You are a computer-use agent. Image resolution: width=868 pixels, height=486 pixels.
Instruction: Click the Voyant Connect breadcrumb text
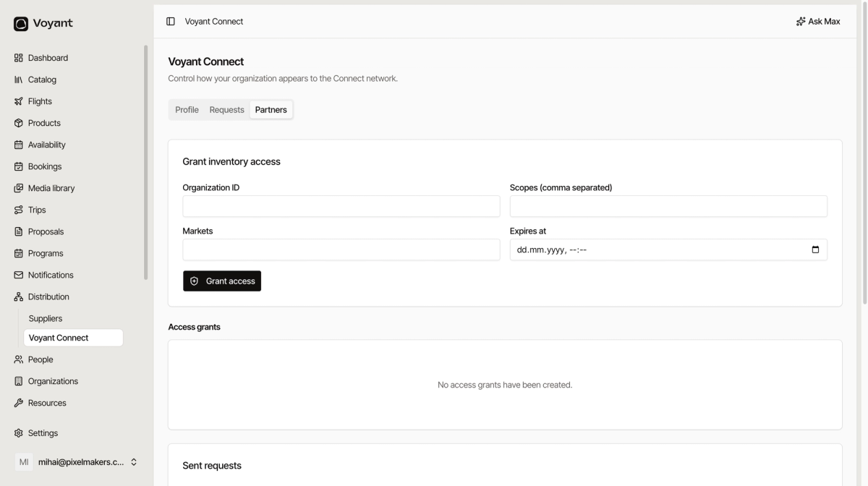(214, 22)
